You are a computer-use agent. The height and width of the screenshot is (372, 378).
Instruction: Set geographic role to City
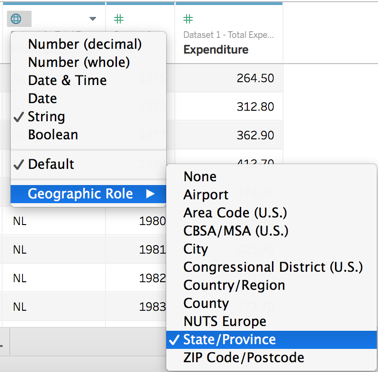pyautogui.click(x=272, y=249)
